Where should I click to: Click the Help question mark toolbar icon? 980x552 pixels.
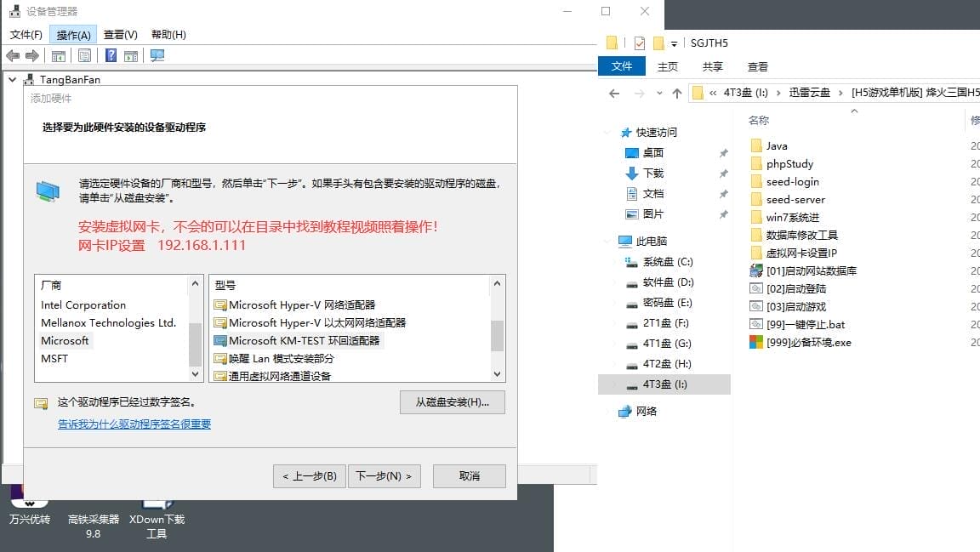pos(111,56)
